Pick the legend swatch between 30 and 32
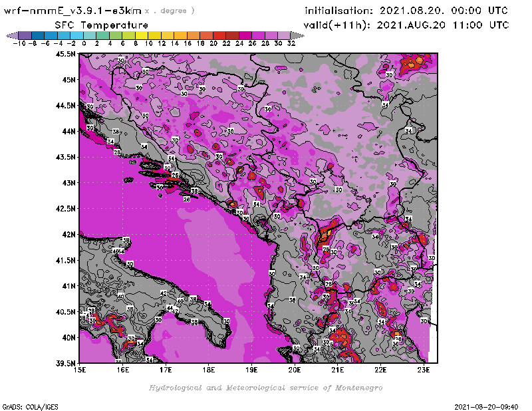 (284, 35)
